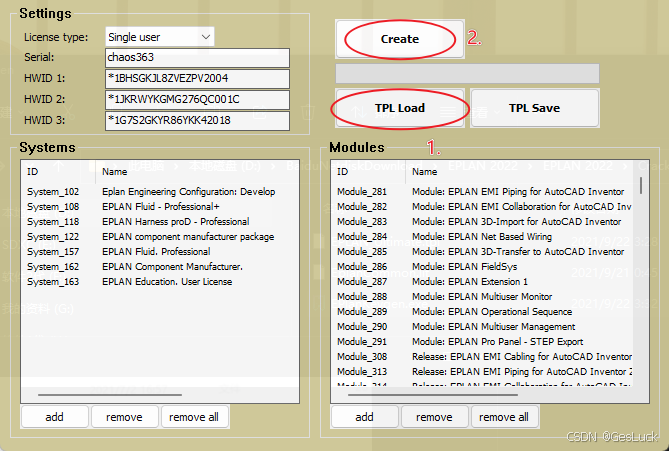Select System_108 EPLAN Fluid Professional+ row
669x451 pixels.
point(160,207)
